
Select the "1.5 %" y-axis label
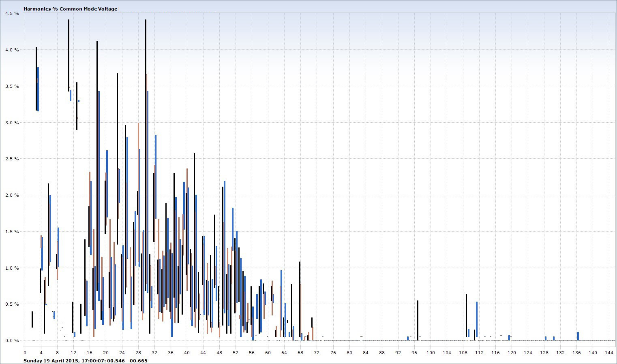click(12, 232)
